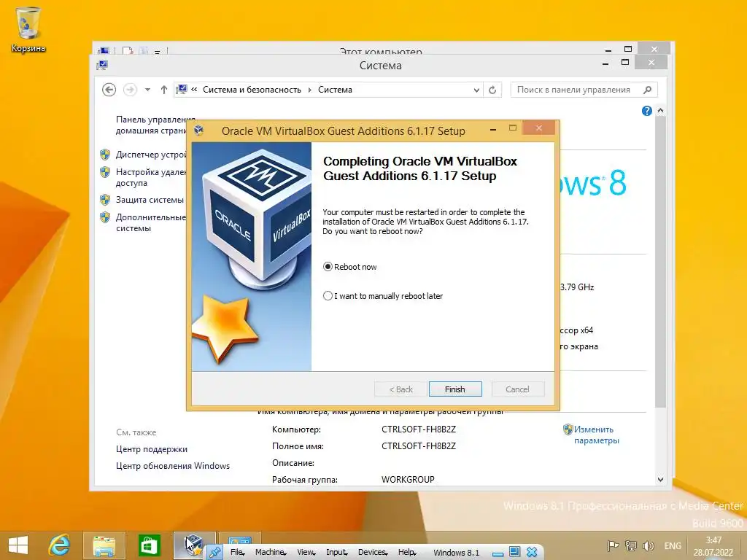Minimize VM via mini toolbar icon
The image size is (747, 560).
[x=498, y=554]
